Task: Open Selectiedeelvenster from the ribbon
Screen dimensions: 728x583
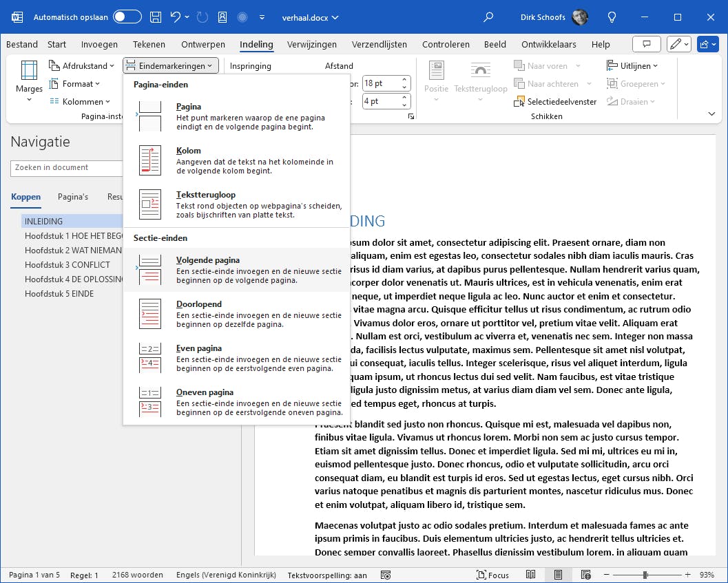Action: [x=556, y=102]
